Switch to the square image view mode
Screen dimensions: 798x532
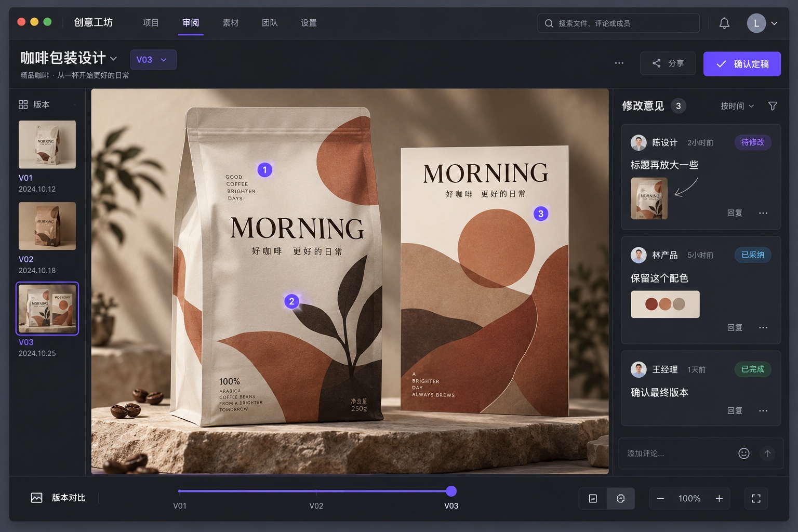pos(593,499)
